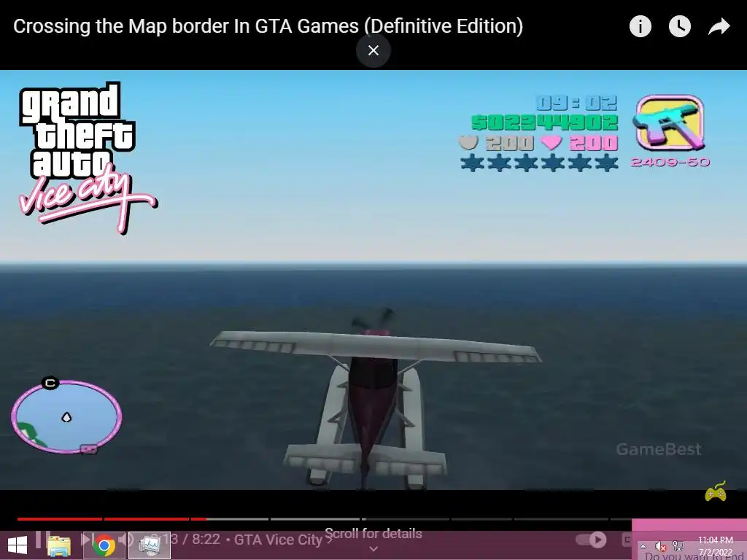Click the muted volume tray icon
Screen dimensions: 747x560
coord(660,546)
